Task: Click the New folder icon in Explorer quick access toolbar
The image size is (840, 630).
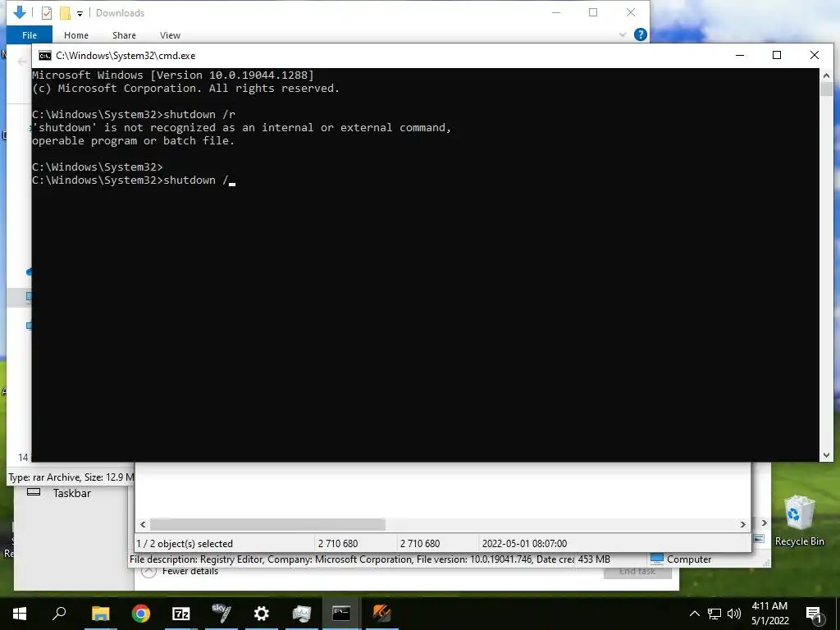Action: tap(65, 13)
